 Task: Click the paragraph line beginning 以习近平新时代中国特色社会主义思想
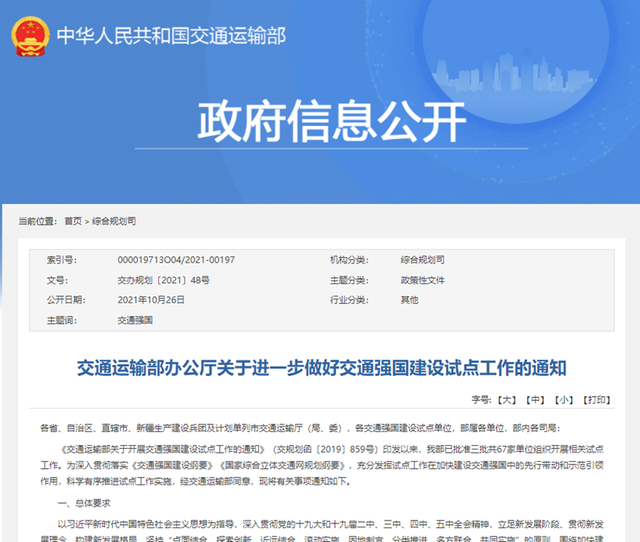330,524
